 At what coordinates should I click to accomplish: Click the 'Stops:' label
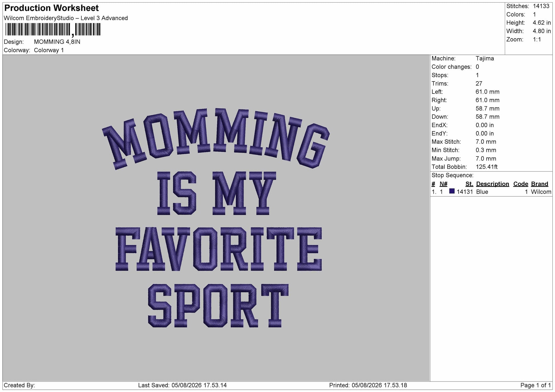tap(440, 75)
